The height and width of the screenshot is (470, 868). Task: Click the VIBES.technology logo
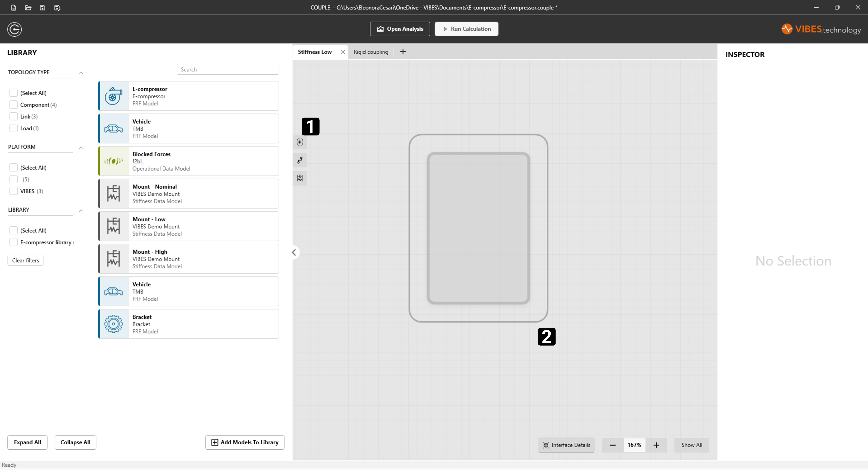point(821,29)
